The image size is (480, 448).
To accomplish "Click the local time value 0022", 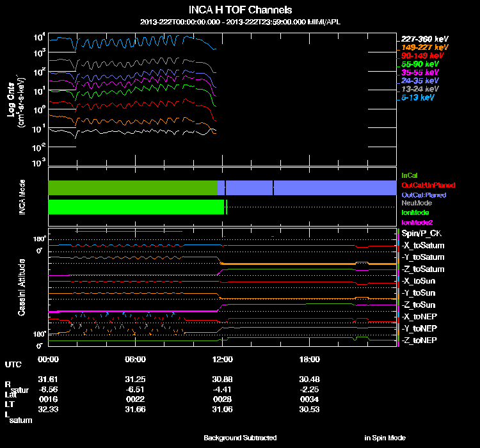I will coord(135,399).
